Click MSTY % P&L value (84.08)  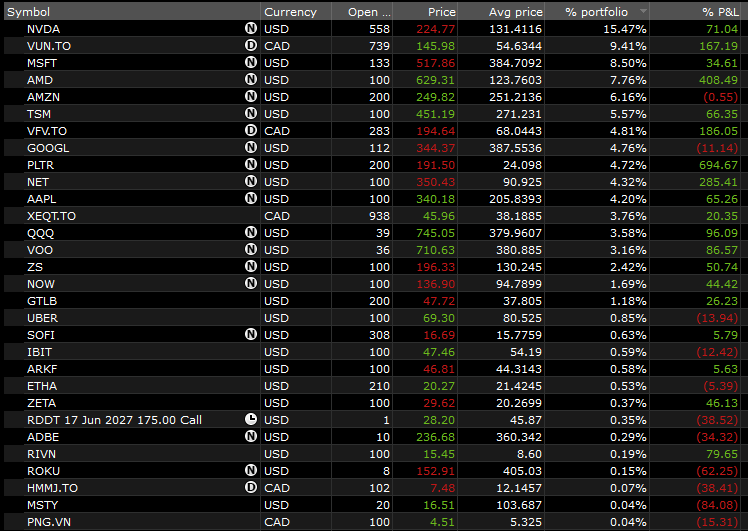pos(717,505)
